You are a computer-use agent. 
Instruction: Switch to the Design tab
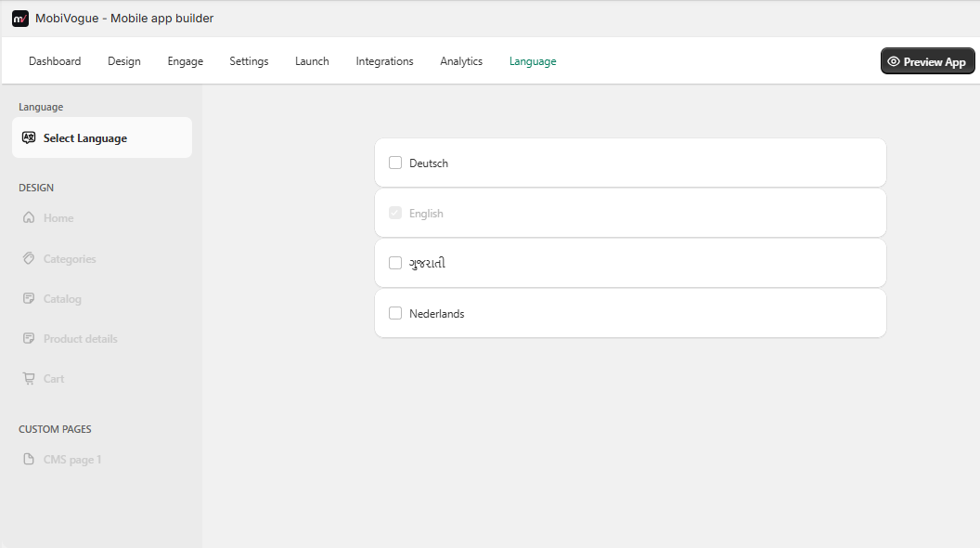point(123,61)
